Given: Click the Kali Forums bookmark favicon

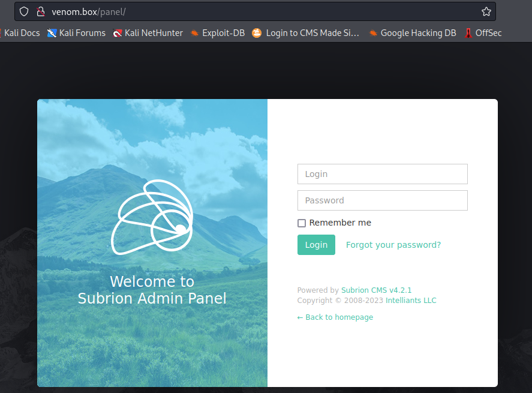Looking at the screenshot, I should pos(52,33).
